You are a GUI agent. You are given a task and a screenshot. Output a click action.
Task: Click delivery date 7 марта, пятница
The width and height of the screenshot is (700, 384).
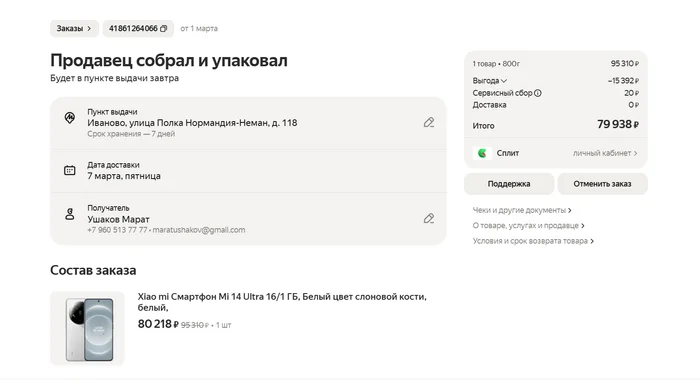pyautogui.click(x=124, y=176)
